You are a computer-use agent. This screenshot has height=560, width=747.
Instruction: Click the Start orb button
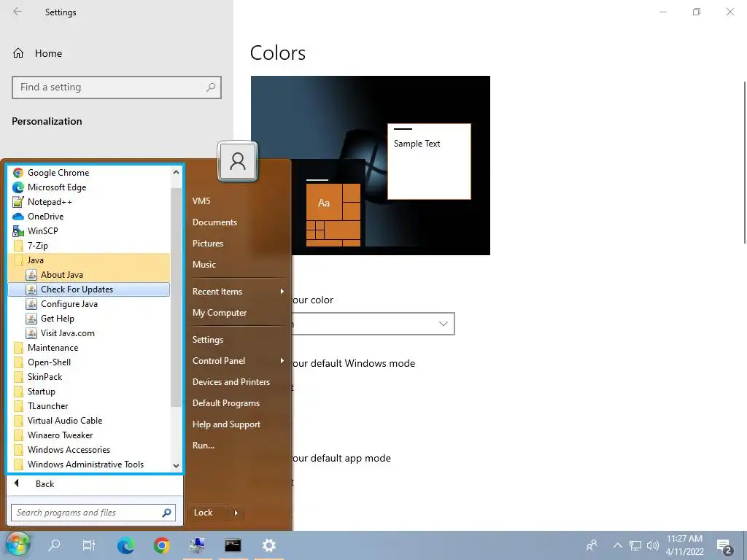pos(18,545)
